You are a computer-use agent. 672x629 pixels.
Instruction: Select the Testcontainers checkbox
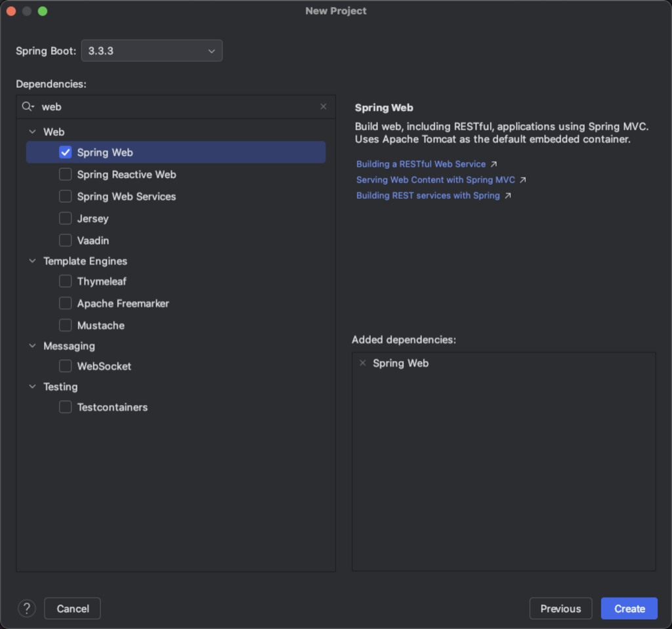(66, 407)
